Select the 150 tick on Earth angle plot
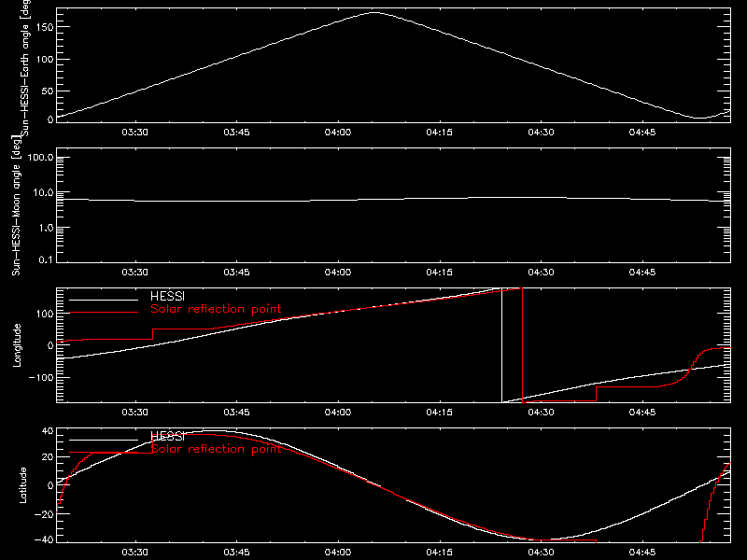 [x=44, y=27]
